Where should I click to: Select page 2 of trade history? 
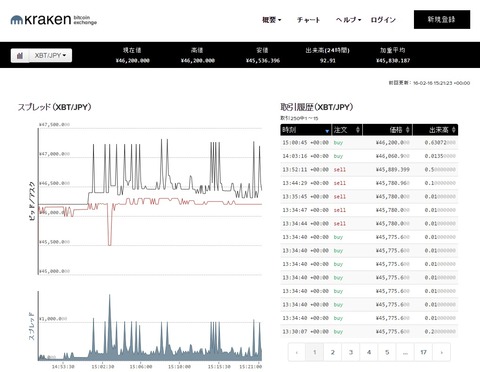(333, 352)
